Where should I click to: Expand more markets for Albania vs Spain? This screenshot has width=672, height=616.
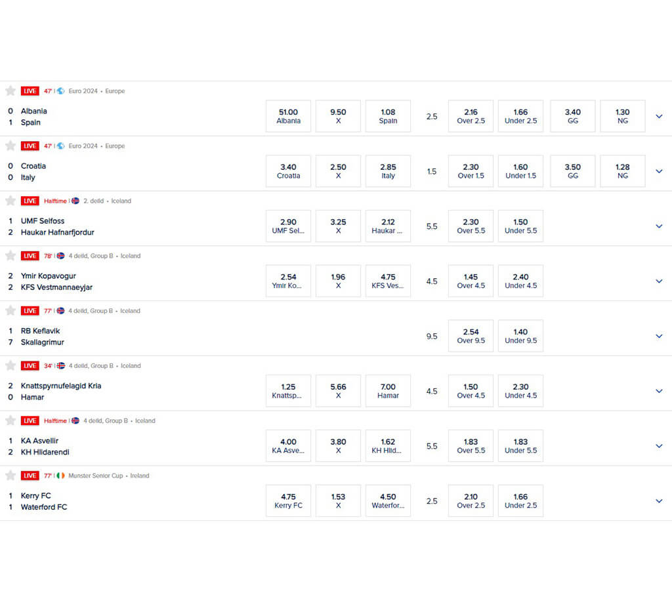(659, 117)
